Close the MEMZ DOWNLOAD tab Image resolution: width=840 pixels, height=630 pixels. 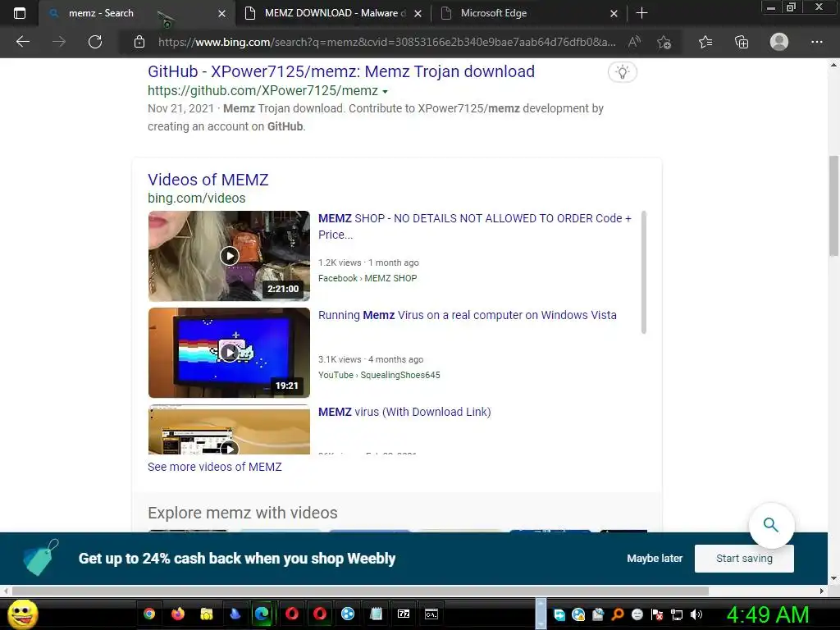[x=418, y=14]
